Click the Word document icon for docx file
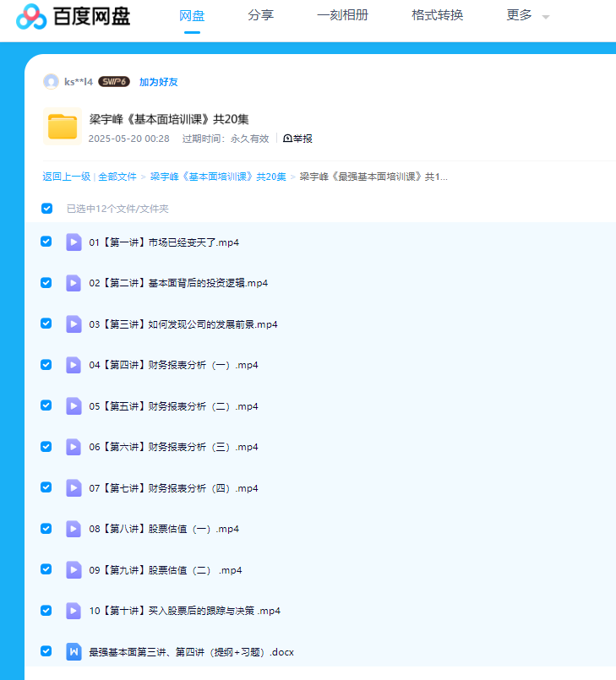This screenshot has height=680, width=616. pos(74,651)
